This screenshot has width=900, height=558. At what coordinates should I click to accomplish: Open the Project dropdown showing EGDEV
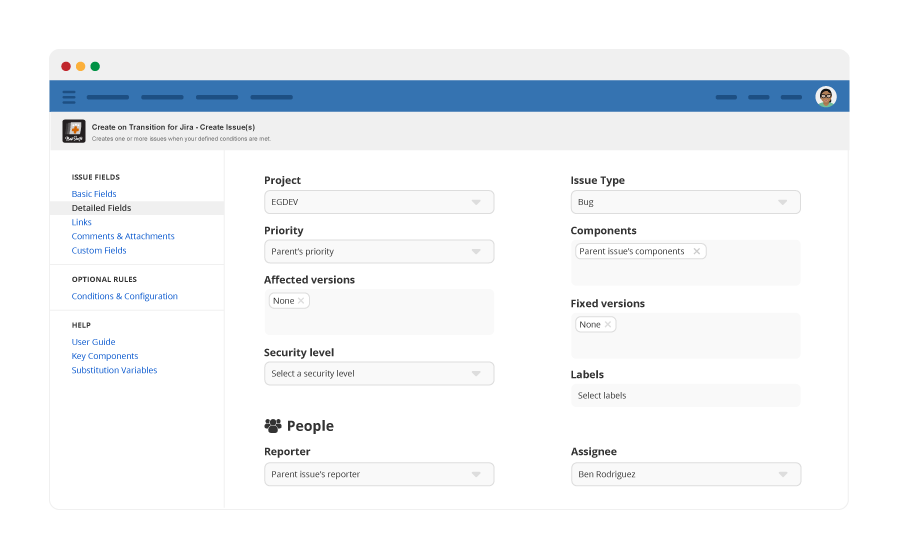[379, 202]
